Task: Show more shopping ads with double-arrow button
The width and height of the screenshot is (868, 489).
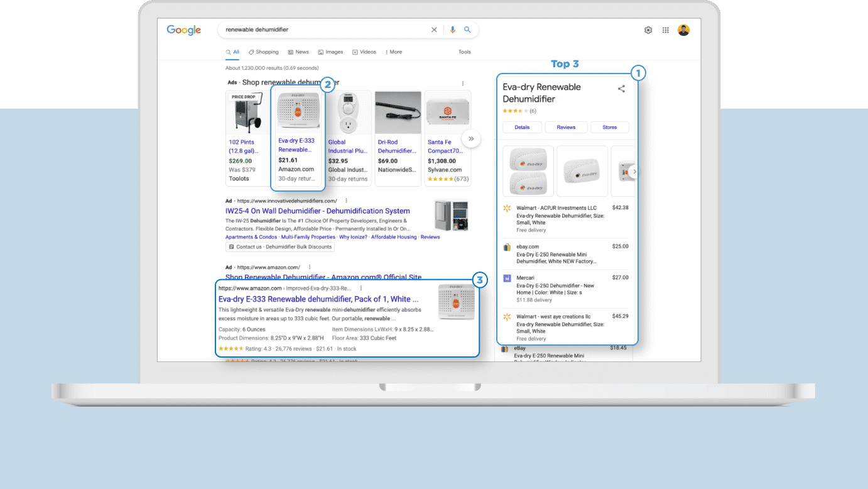Action: click(471, 139)
